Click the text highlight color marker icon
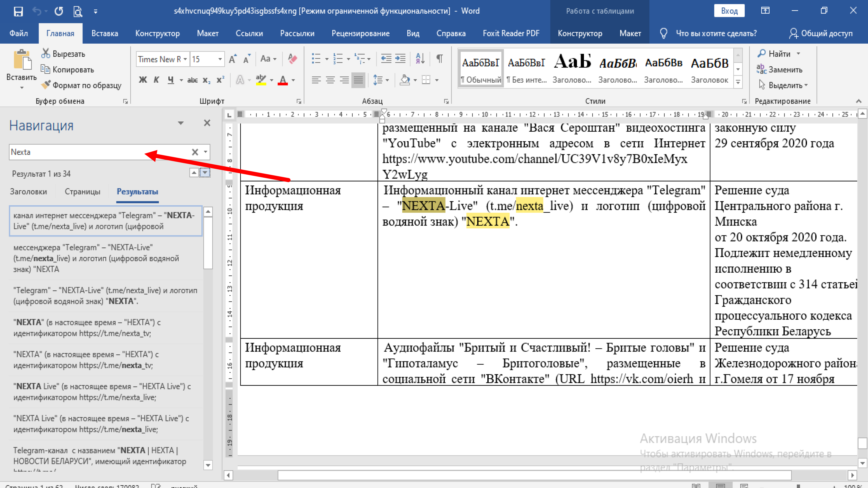The width and height of the screenshot is (868, 488). (x=261, y=80)
